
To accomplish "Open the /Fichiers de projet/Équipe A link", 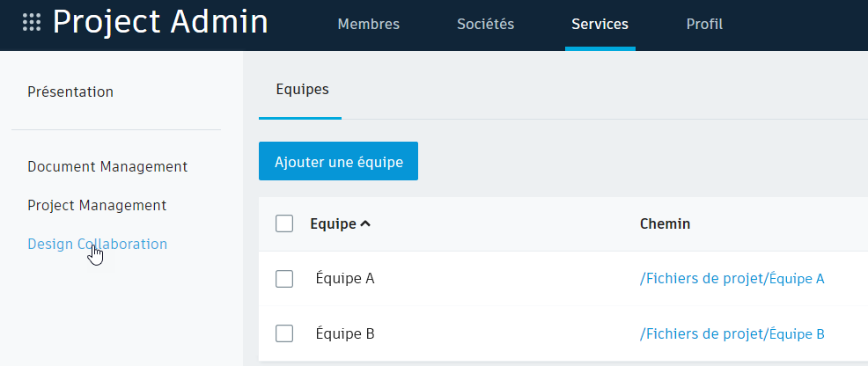I will click(732, 279).
